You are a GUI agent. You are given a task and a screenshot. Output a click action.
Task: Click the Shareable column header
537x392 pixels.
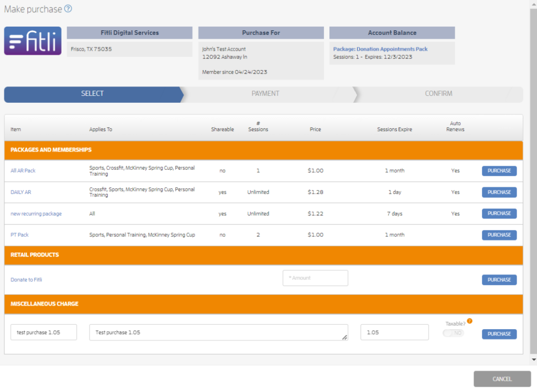[x=223, y=129]
